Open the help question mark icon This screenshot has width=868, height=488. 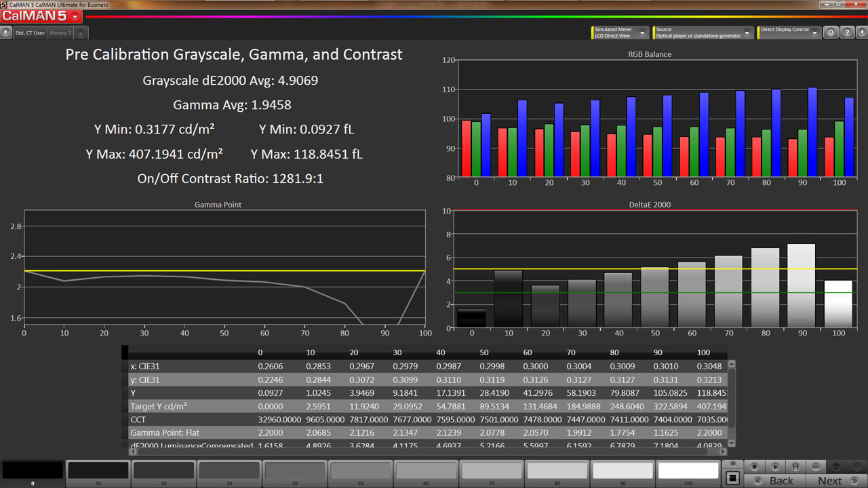point(846,33)
